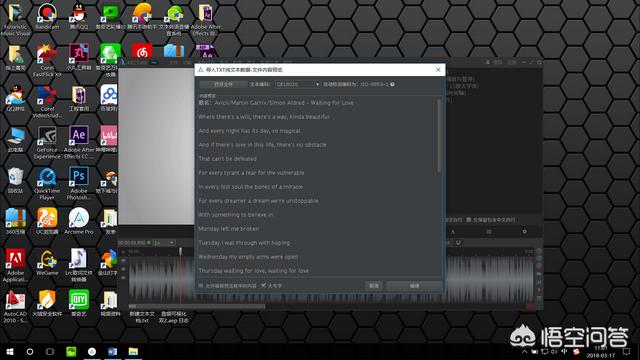Launch AutoCAD 2010 shortcut
The width and height of the screenshot is (640, 360).
click(16, 307)
